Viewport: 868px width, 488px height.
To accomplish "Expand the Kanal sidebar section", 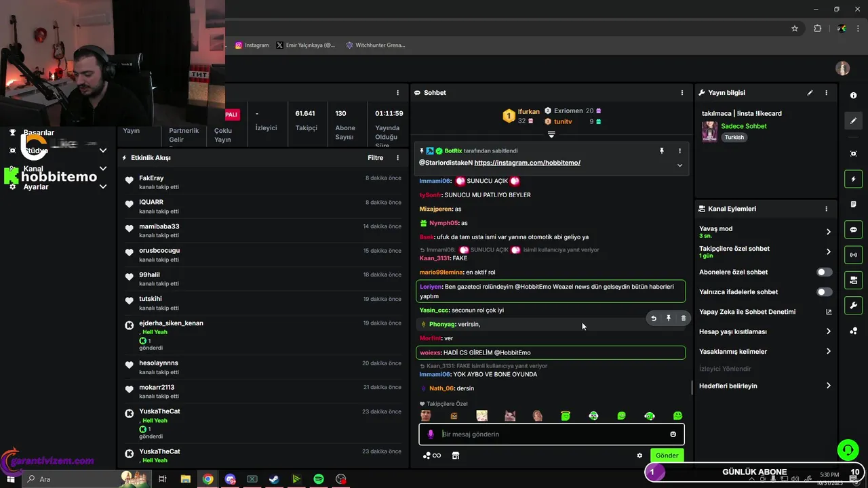I will point(103,169).
